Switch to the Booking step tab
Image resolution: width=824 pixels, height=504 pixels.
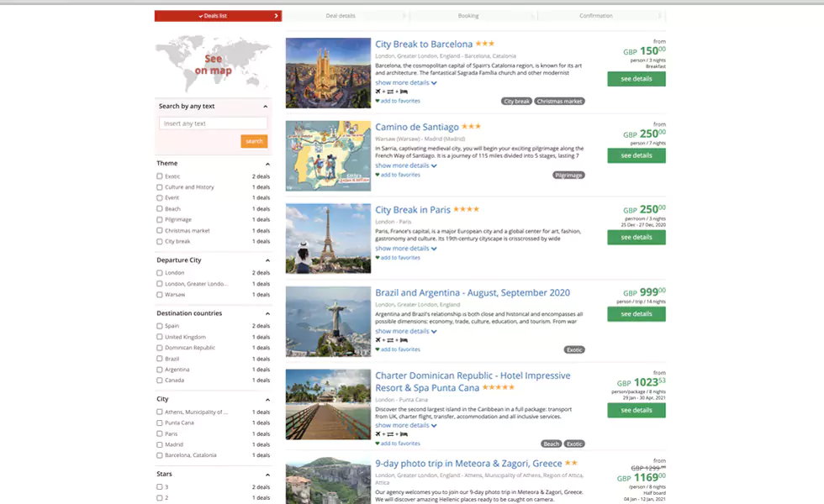point(468,16)
